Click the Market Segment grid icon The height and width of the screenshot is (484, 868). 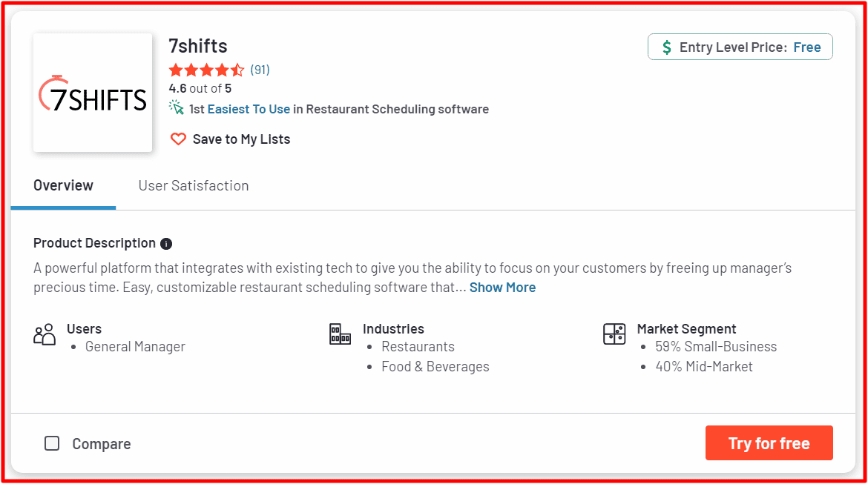(x=614, y=334)
